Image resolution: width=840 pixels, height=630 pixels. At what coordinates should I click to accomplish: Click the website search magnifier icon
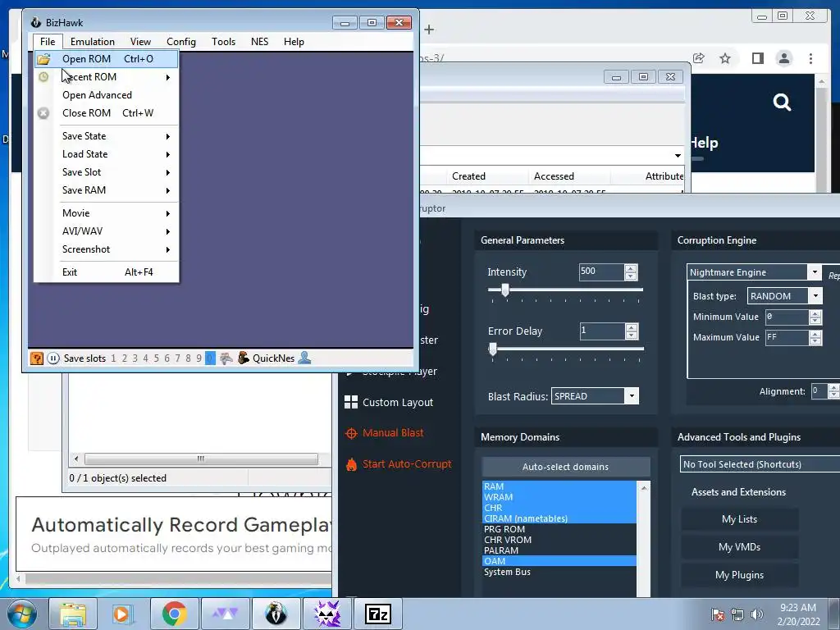(782, 102)
